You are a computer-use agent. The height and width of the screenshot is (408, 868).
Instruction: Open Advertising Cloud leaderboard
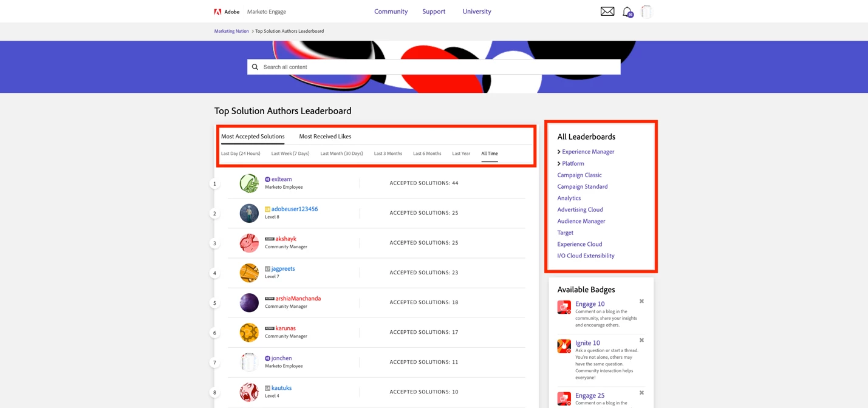[580, 209]
